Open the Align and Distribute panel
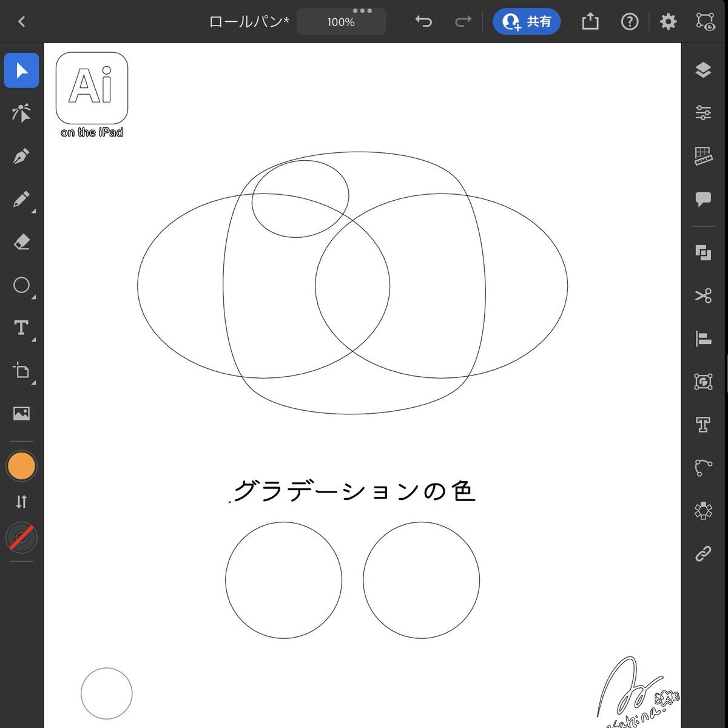The image size is (728, 728). tap(703, 339)
